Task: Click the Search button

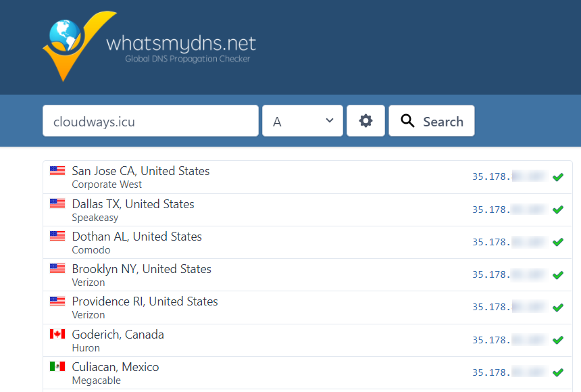Action: 432,121
